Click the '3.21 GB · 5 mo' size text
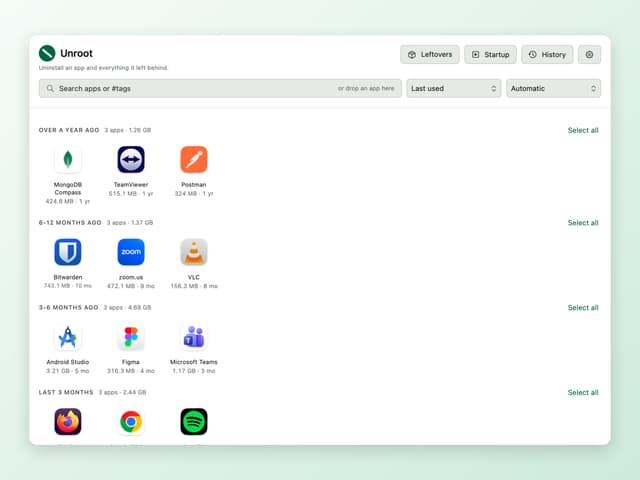 pyautogui.click(x=68, y=371)
